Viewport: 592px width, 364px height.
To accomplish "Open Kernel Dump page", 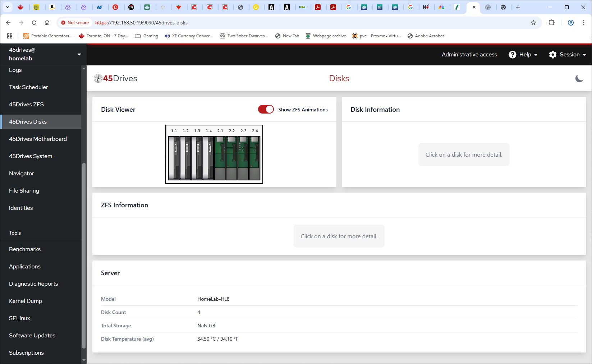I will [x=41, y=301].
